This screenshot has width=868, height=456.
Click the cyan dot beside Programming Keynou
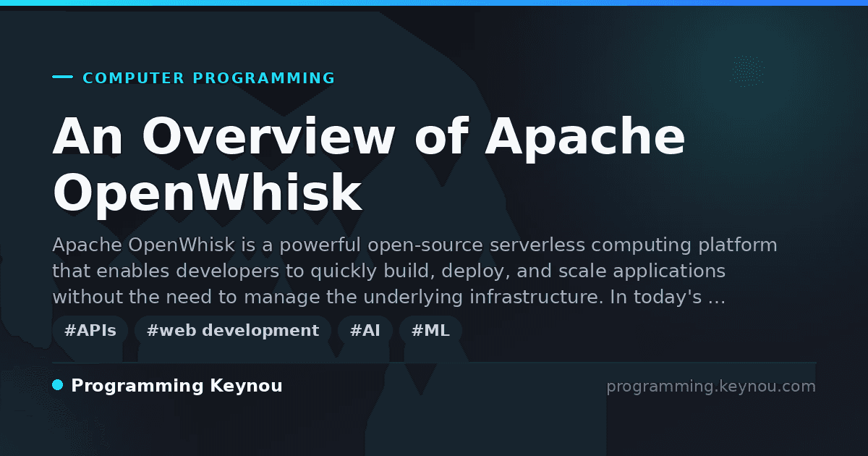click(58, 385)
